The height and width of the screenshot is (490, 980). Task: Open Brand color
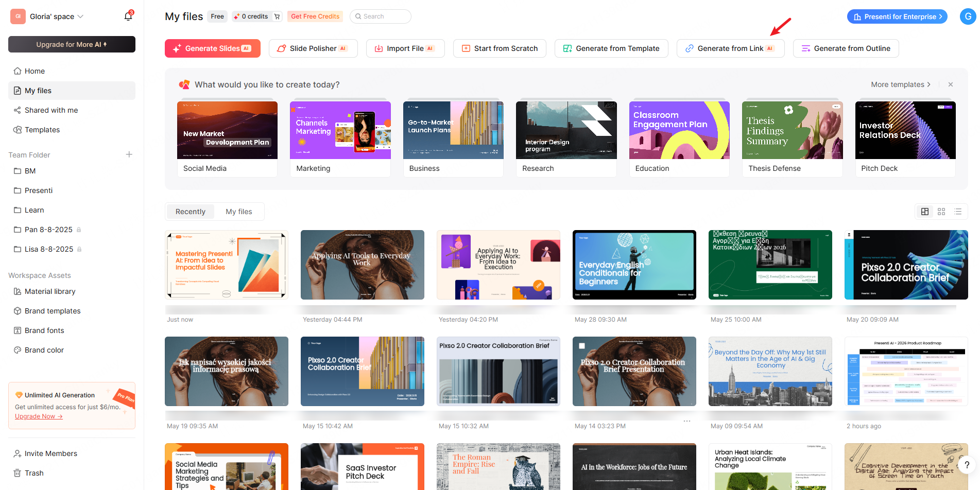[x=72, y=350]
